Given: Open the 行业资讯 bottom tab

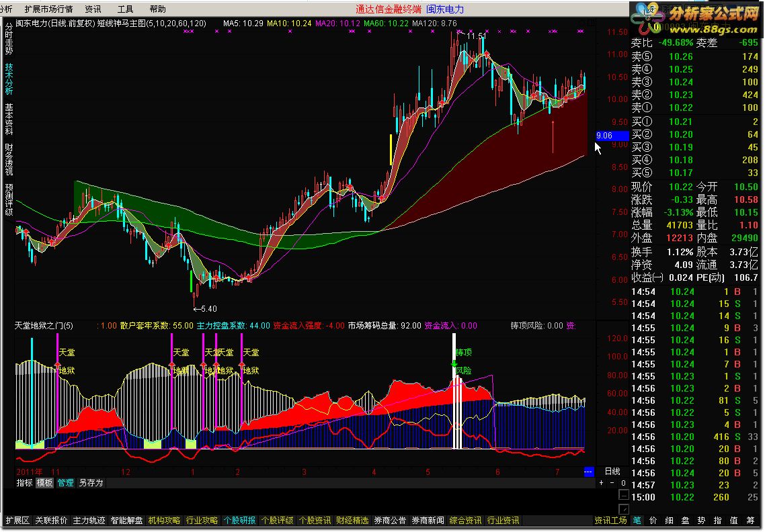Looking at the screenshot, I should pyautogui.click(x=503, y=521).
